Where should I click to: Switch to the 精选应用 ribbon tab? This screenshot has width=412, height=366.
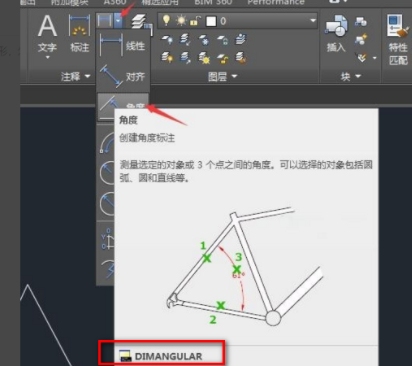[160, 2]
